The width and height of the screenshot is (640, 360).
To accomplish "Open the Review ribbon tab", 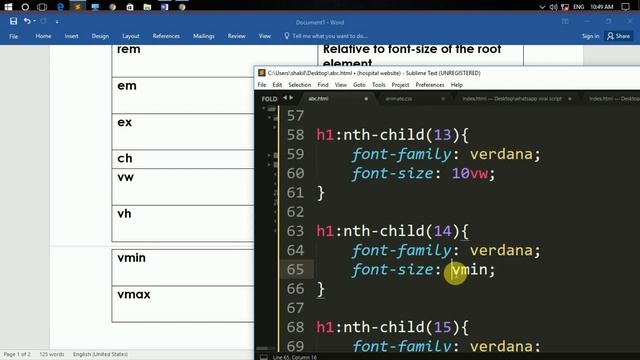I will (237, 36).
